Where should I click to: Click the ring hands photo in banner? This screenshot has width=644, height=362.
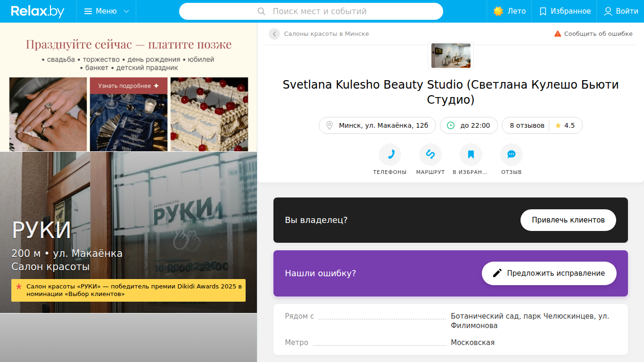point(48,115)
